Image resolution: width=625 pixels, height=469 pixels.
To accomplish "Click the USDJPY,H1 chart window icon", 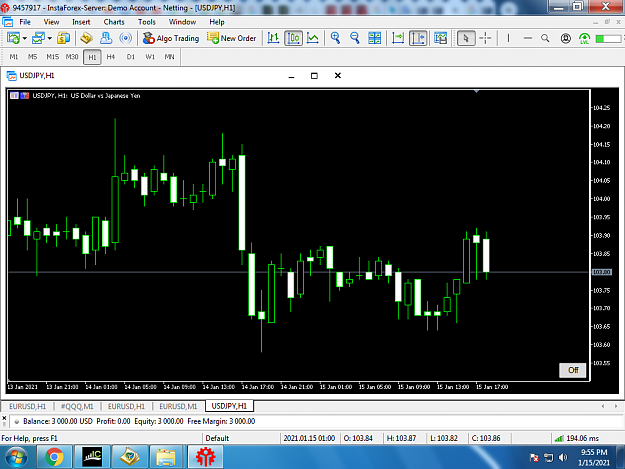I will (x=12, y=76).
